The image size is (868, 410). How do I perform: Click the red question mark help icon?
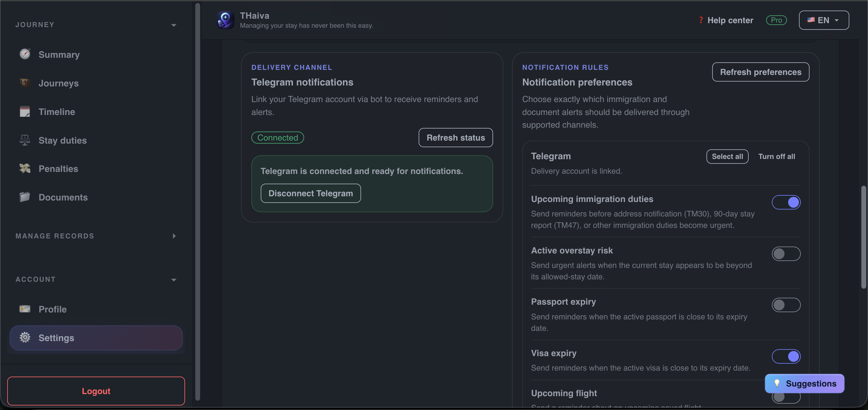click(700, 20)
